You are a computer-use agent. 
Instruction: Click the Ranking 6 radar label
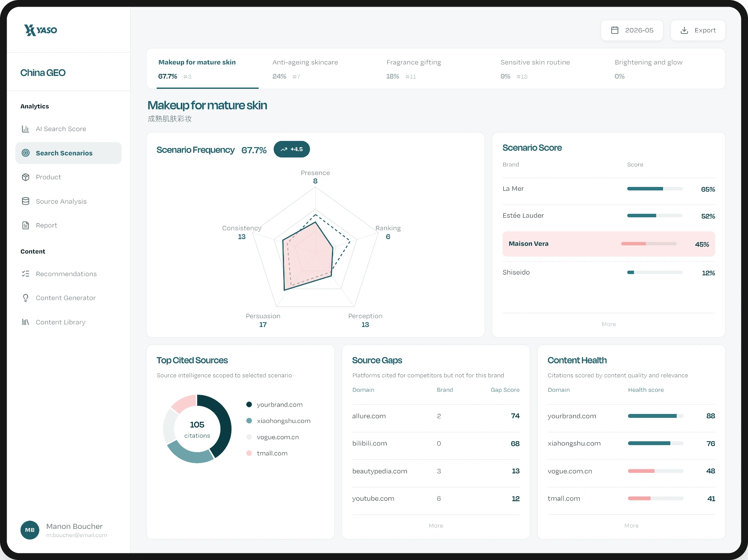click(x=388, y=232)
